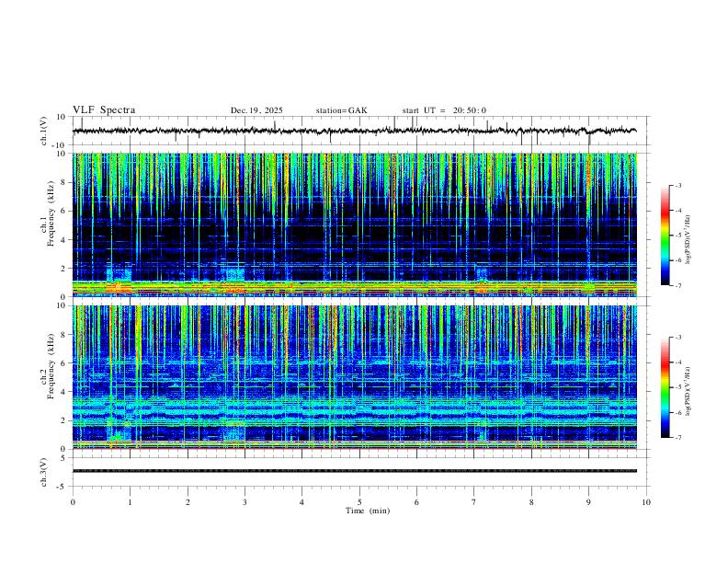The height and width of the screenshot is (563, 728).
Task: Click the time axis tick label '3'
Action: click(x=245, y=502)
